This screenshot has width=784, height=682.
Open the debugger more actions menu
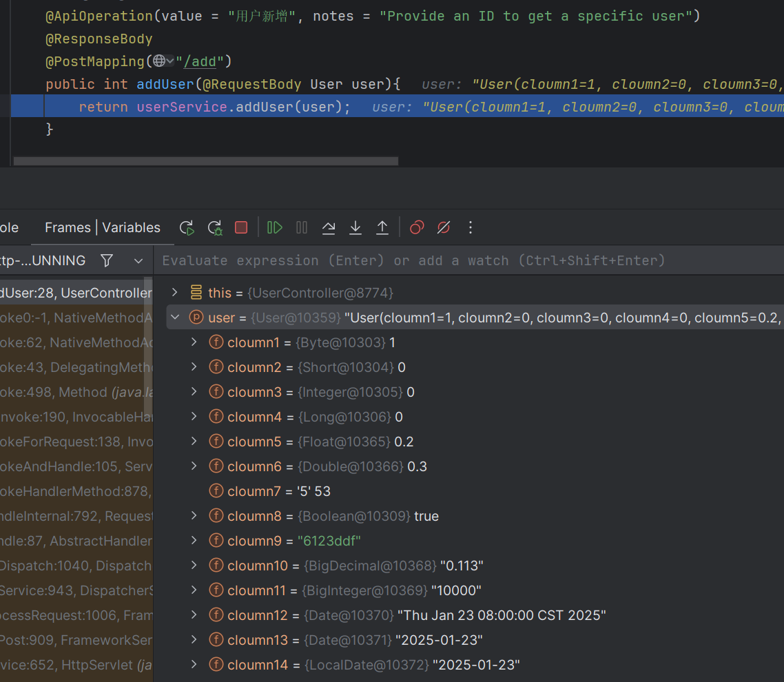click(471, 228)
